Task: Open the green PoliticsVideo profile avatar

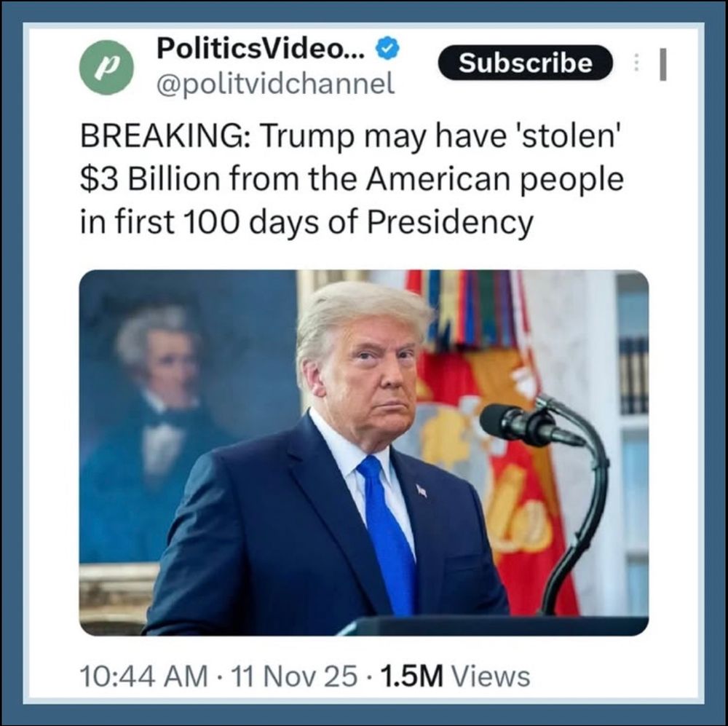Action: coord(107,67)
